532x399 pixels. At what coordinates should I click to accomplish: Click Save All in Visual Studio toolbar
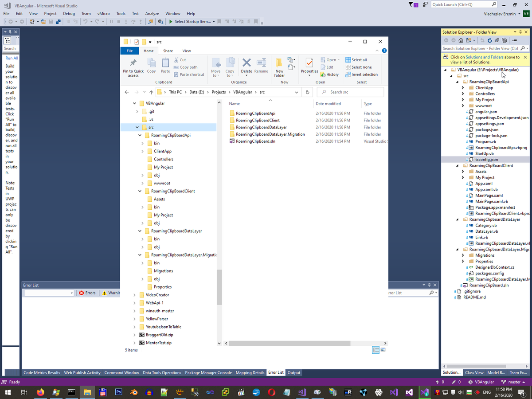58,22
